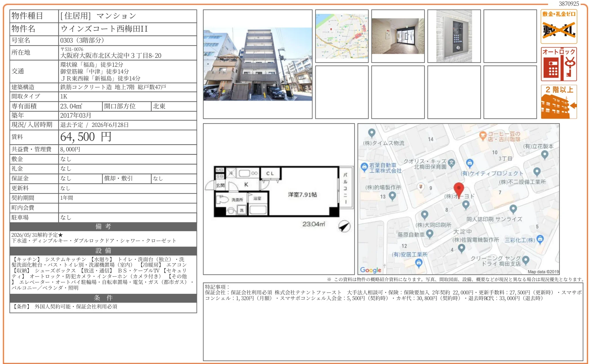
Task: Open the building exterior photo
Action: click(258, 64)
